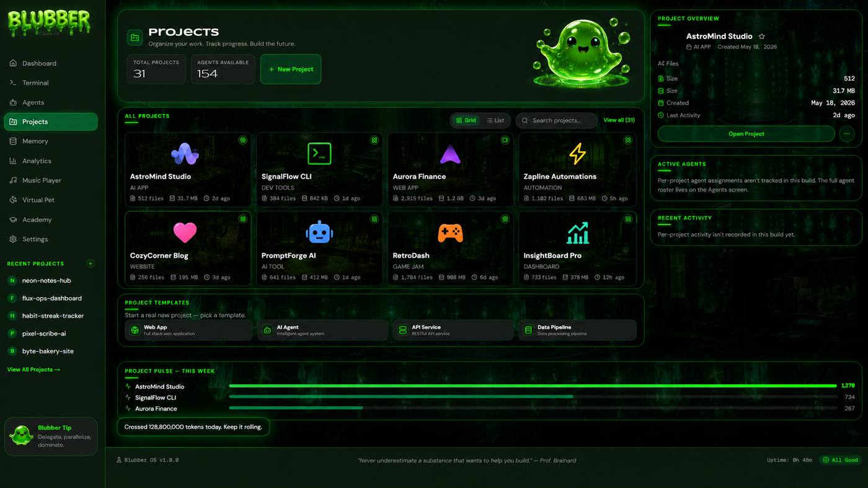Choose the Data Pipeline template
The width and height of the screenshot is (868, 488).
tap(578, 330)
